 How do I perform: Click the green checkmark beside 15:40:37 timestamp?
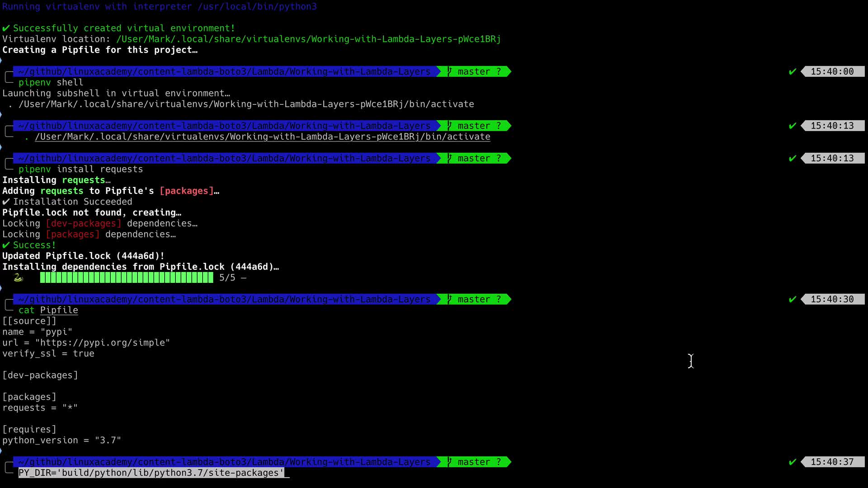tap(792, 462)
